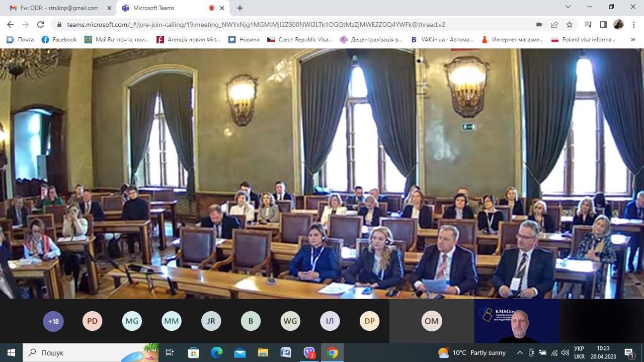Open the Czech Republic Visa bookmark
This screenshot has height=362, width=644.
click(x=300, y=39)
